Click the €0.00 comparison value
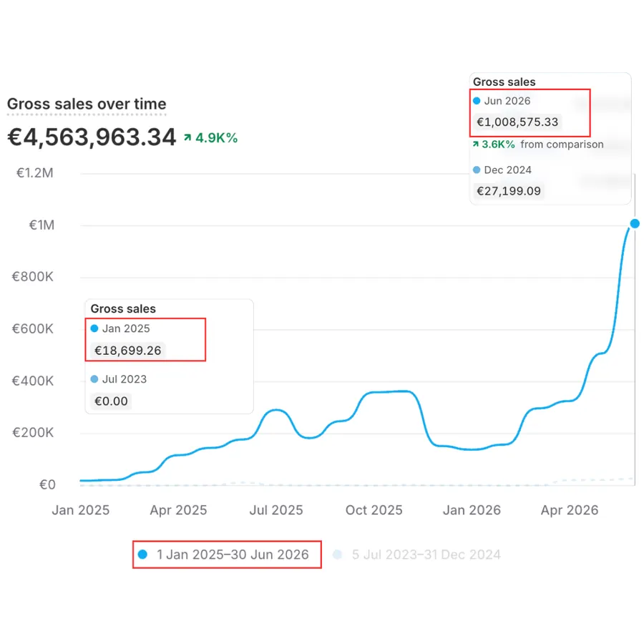Screen dimensions: 644x644 click(x=111, y=401)
